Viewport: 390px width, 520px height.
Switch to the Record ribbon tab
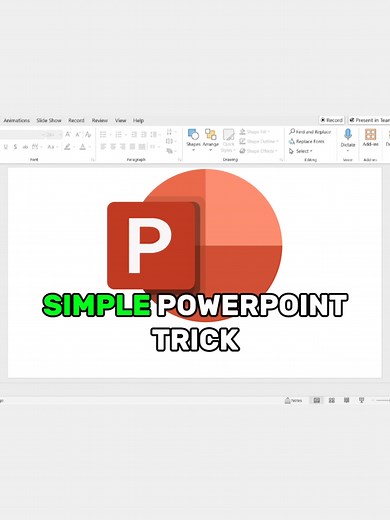(x=76, y=120)
